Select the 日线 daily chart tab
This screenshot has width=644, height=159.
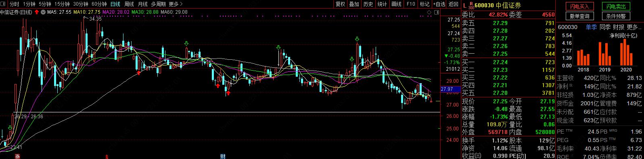[115, 4]
